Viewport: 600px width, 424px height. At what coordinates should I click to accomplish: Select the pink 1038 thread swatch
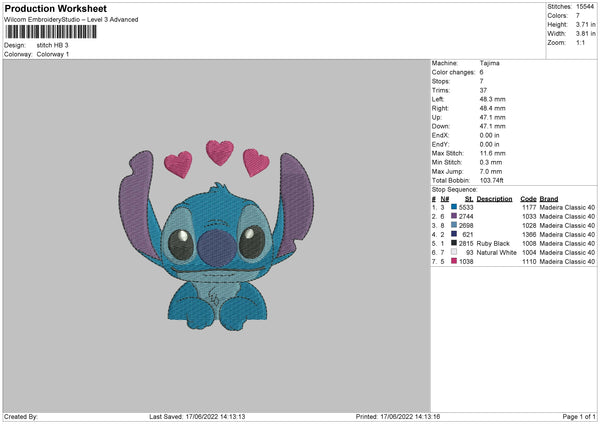454,261
